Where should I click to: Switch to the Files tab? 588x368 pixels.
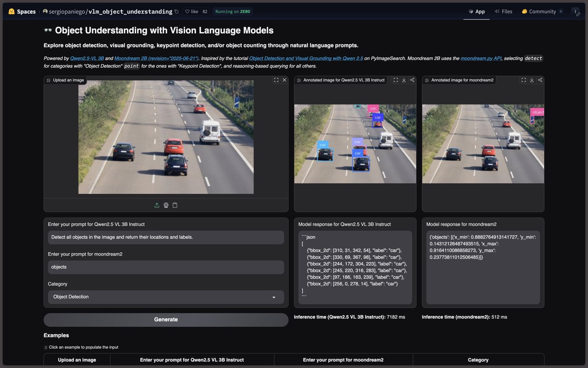coord(503,11)
